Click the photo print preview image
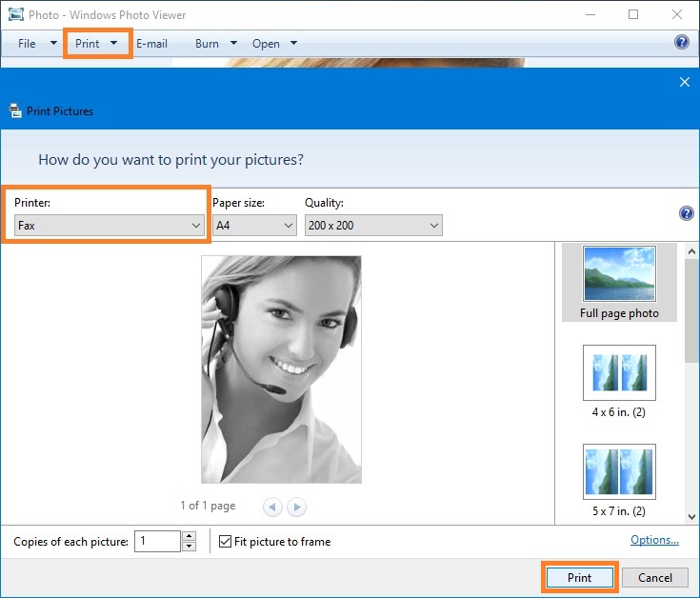The height and width of the screenshot is (598, 700). (281, 369)
